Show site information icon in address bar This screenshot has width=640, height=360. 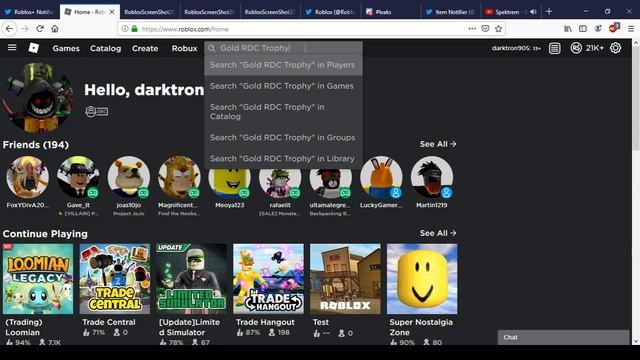click(125, 29)
